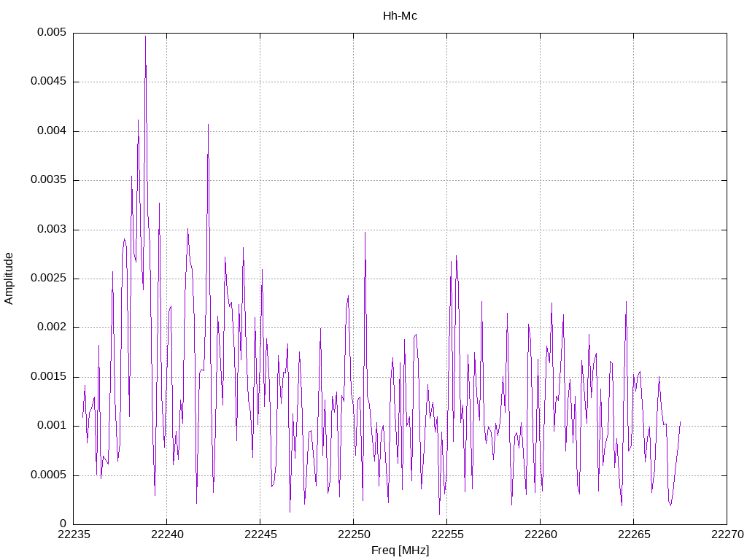Screen dimensions: 747x560
Task: Click the Freq [MHz] x-axis label
Action: click(400, 551)
